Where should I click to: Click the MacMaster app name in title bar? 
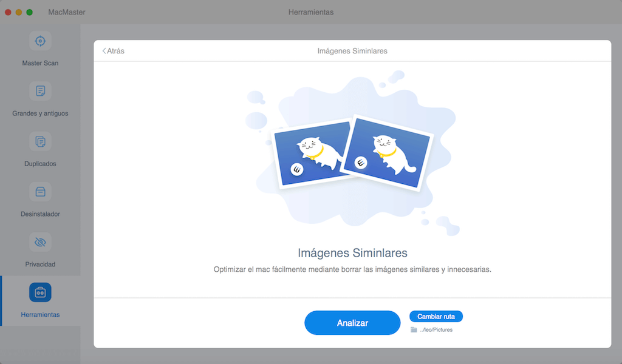67,12
